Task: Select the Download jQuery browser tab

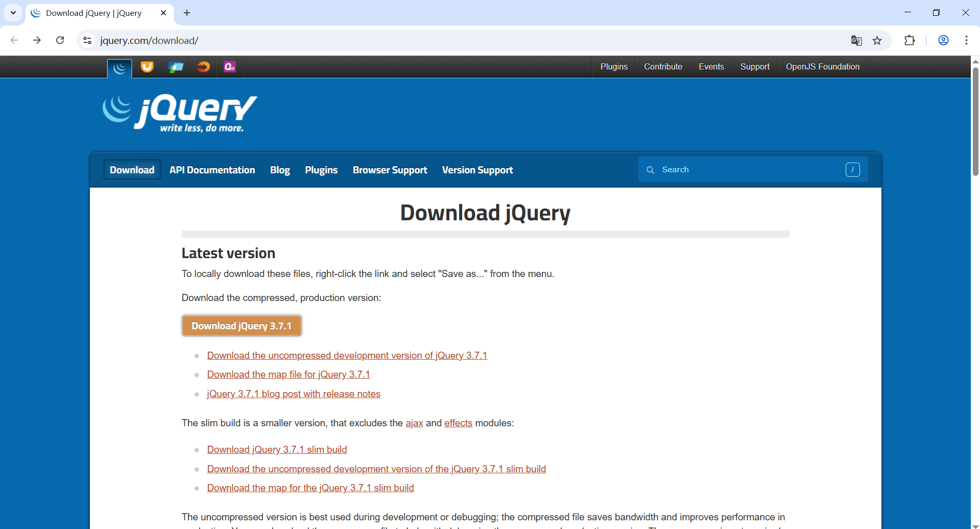Action: [100, 13]
